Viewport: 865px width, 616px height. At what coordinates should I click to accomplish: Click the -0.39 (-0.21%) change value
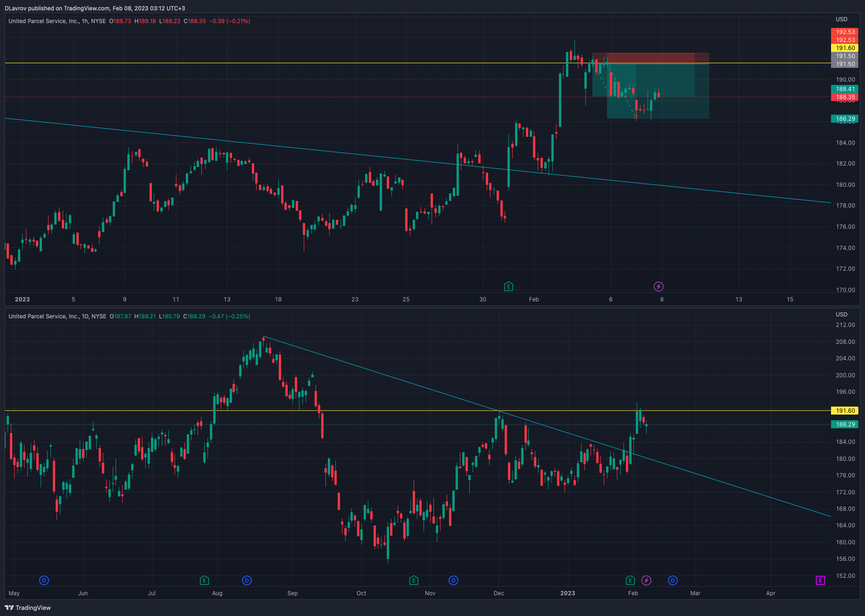[230, 21]
